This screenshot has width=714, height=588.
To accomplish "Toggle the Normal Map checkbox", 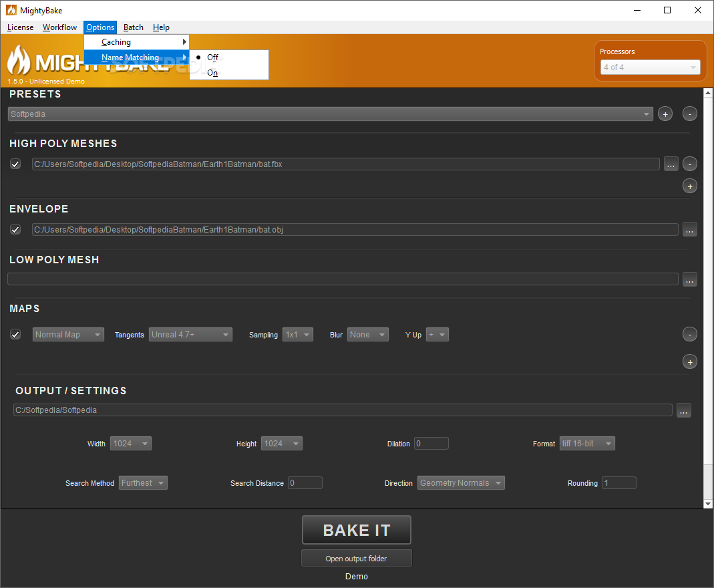I will click(15, 335).
